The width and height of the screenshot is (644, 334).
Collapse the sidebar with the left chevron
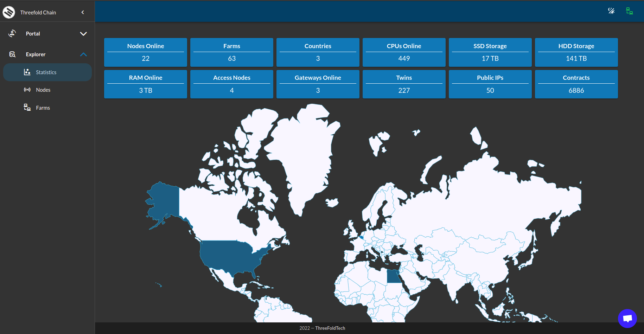coord(83,12)
